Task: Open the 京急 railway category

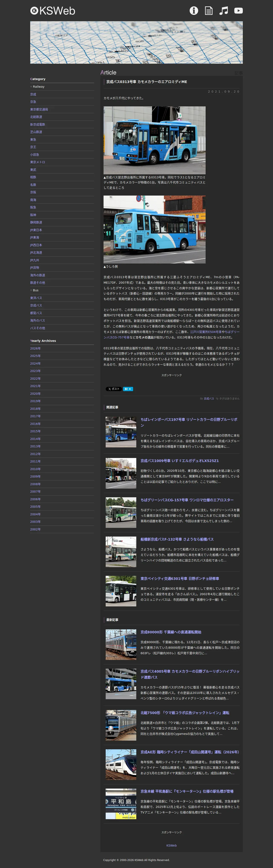Action: tap(33, 102)
